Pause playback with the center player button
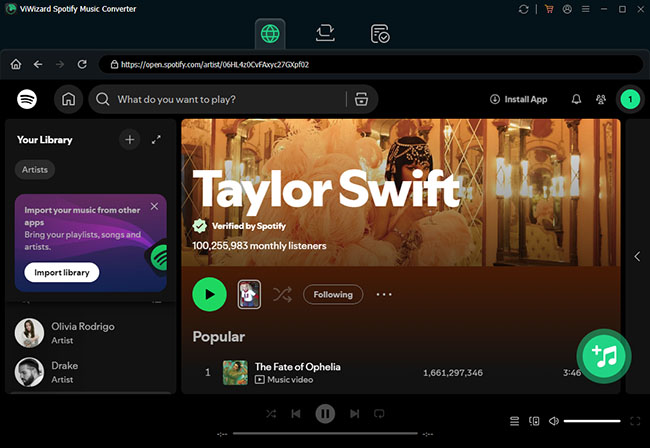The image size is (650, 448). [x=325, y=414]
